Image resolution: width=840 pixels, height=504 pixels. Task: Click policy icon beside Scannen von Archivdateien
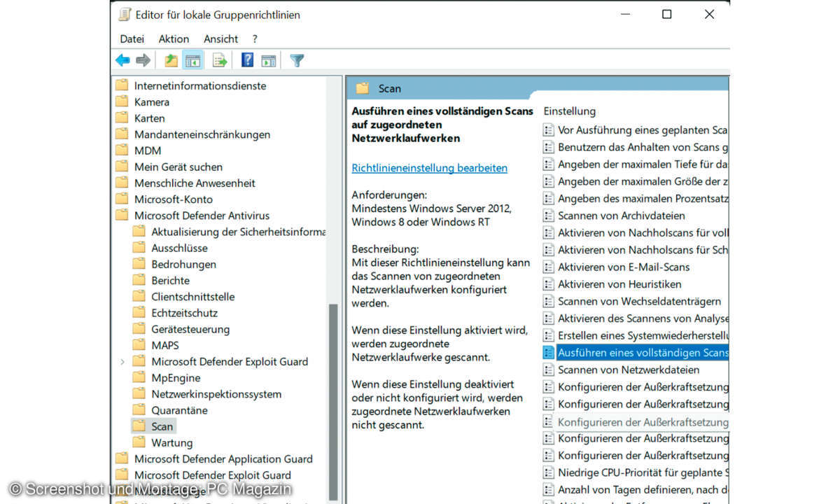549,216
